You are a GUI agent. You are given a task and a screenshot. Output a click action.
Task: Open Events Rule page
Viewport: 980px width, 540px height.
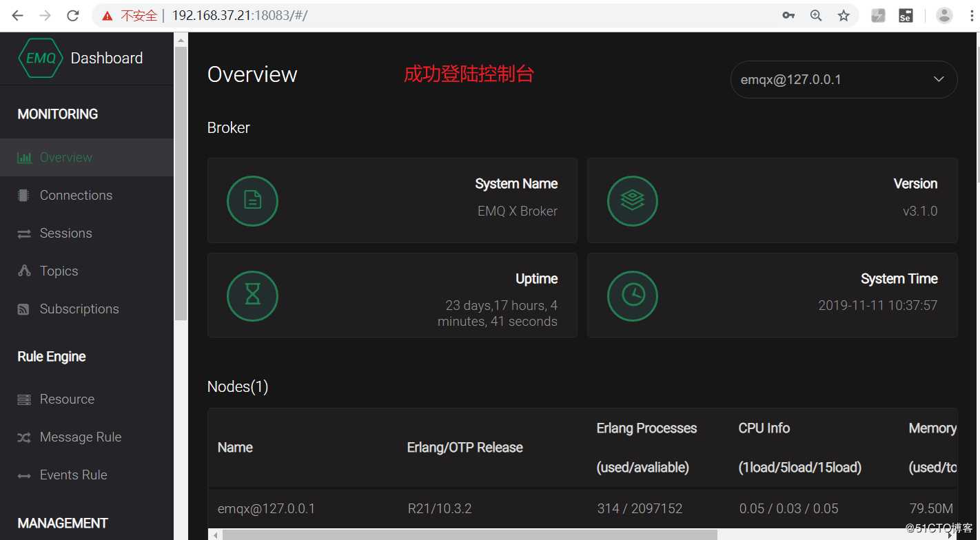[87, 475]
